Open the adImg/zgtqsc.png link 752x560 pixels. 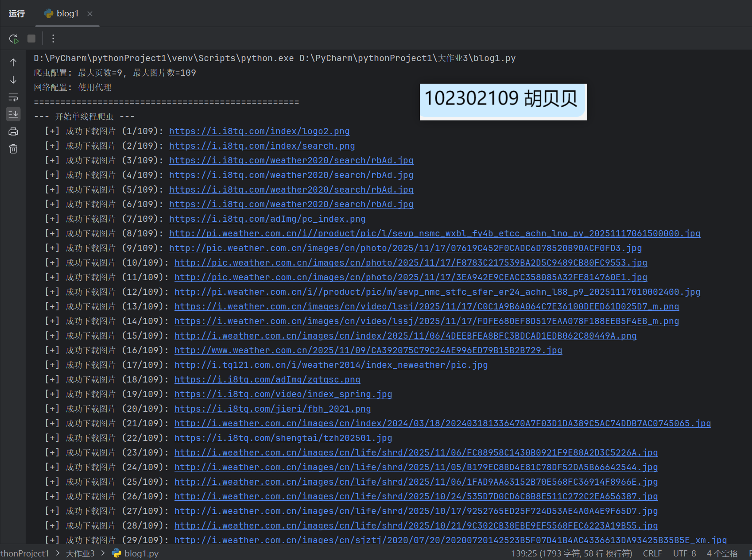[x=267, y=380]
